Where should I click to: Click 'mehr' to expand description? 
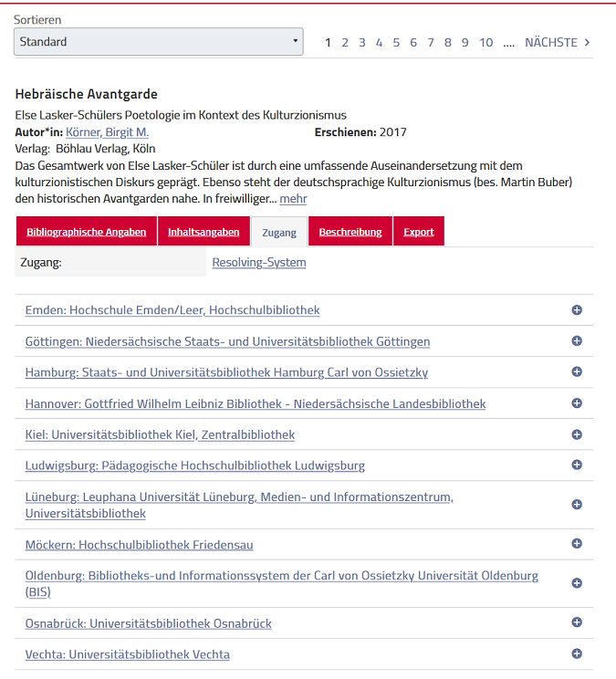click(293, 198)
